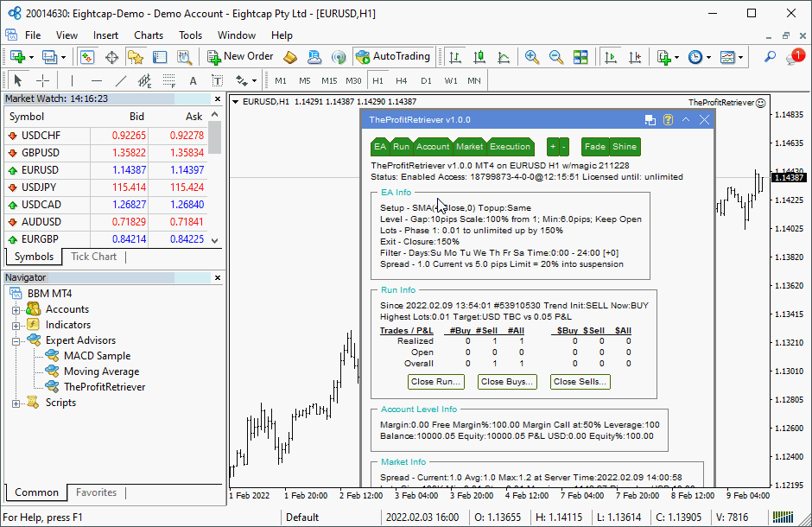Click the zoom out magnifier icon

tap(556, 57)
